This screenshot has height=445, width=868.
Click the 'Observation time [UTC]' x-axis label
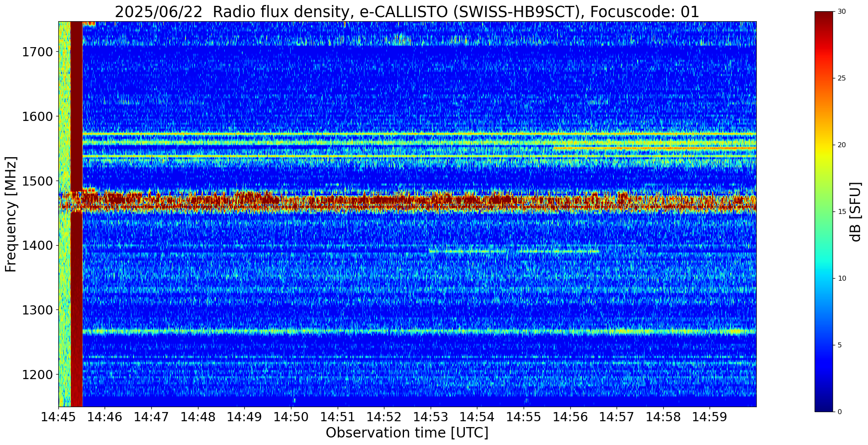pos(407,433)
